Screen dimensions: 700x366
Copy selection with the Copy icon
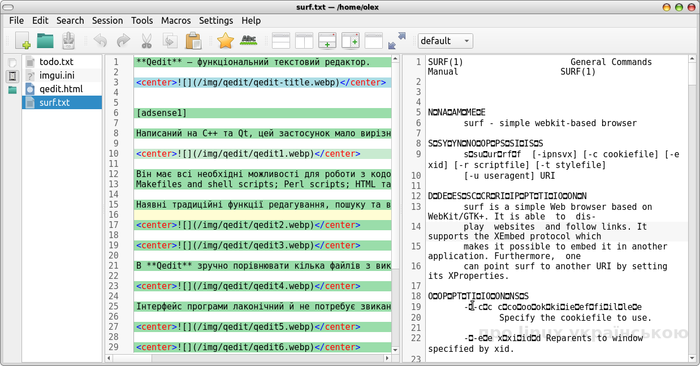170,41
